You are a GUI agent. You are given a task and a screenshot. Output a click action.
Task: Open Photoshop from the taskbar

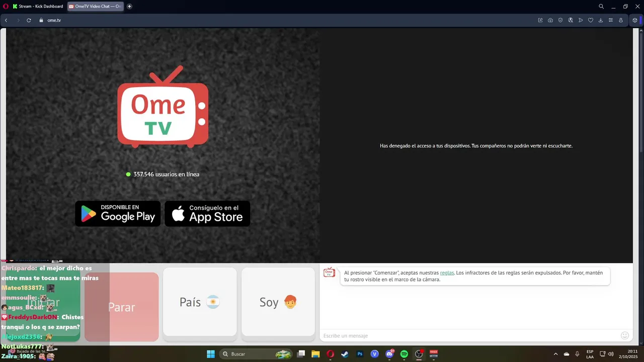tap(360, 354)
